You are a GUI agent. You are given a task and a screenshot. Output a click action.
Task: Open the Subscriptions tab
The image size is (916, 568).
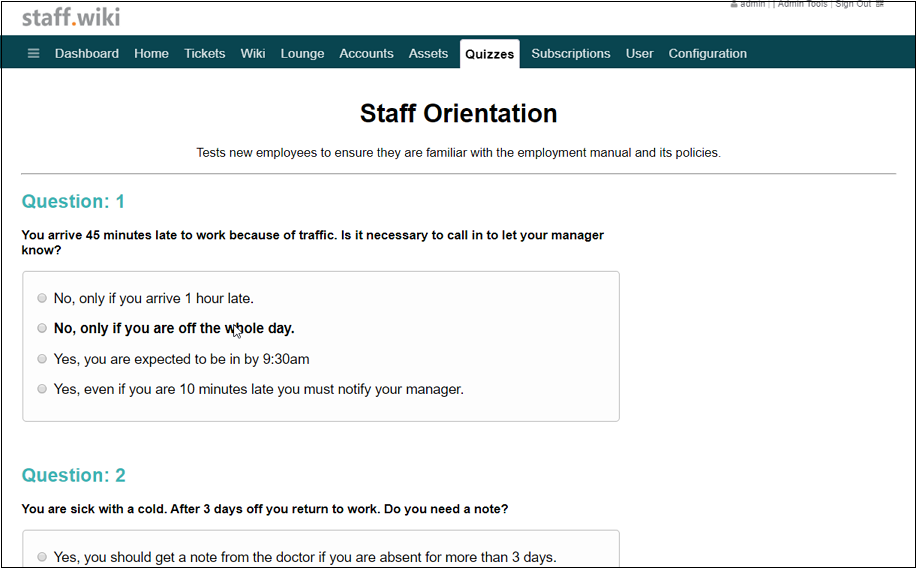(x=571, y=53)
